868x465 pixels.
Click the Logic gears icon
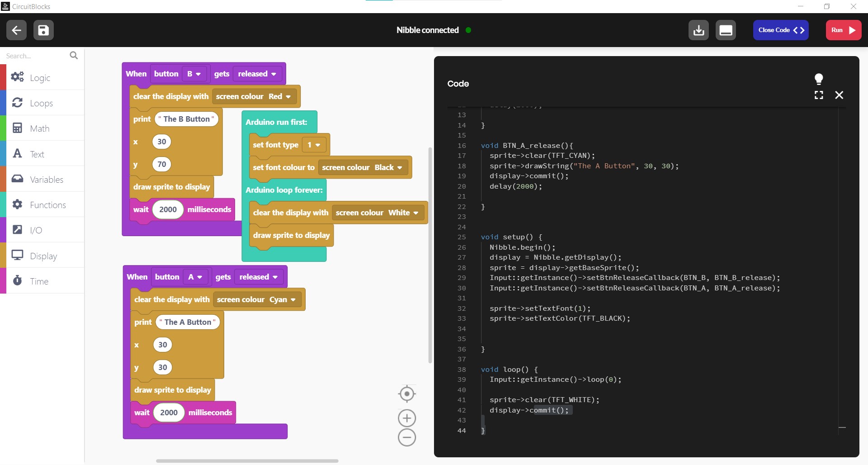coord(17,77)
